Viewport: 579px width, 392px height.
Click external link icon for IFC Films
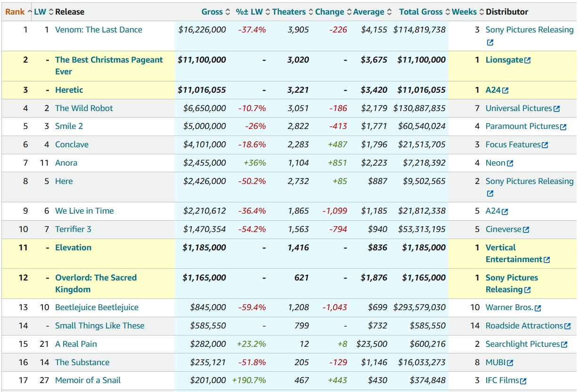click(523, 381)
